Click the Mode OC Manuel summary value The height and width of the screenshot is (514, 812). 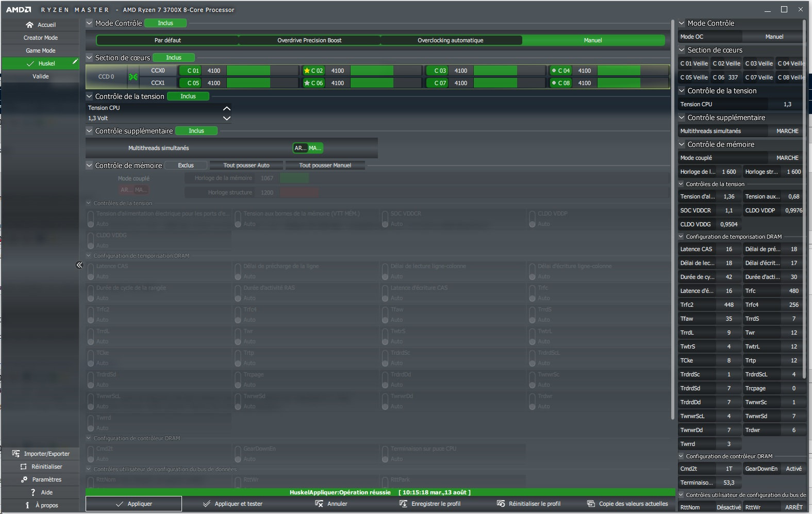tap(774, 37)
